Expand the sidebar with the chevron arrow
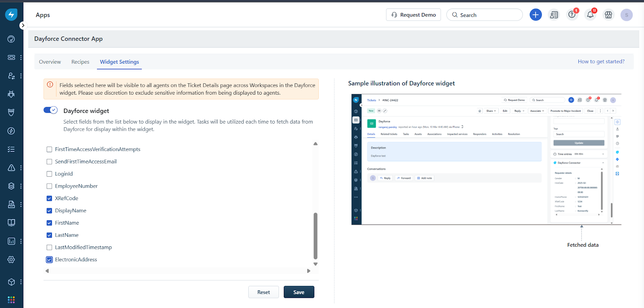The width and height of the screenshot is (644, 308). coord(23,25)
